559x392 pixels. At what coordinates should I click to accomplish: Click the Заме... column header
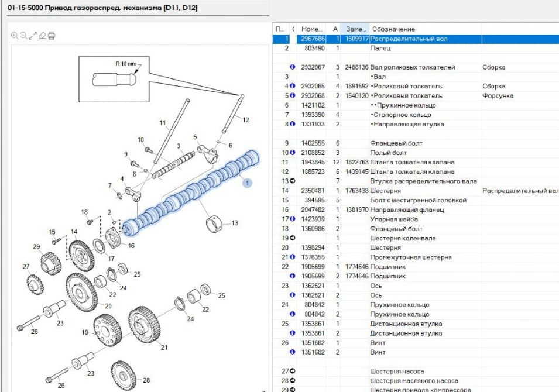pos(355,29)
